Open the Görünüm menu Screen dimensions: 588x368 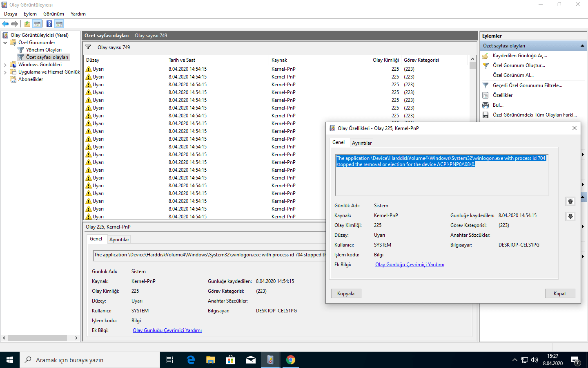[x=53, y=14]
